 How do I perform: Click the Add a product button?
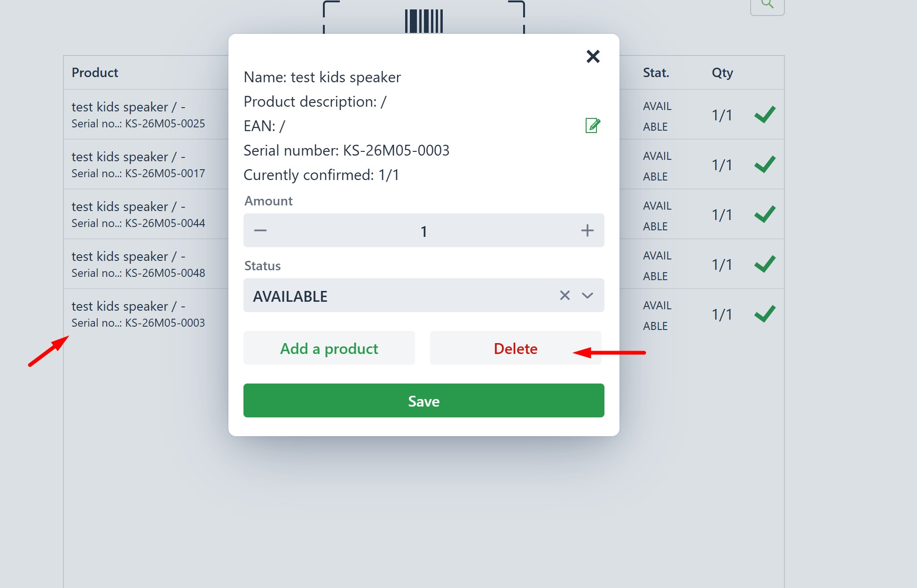[329, 348]
